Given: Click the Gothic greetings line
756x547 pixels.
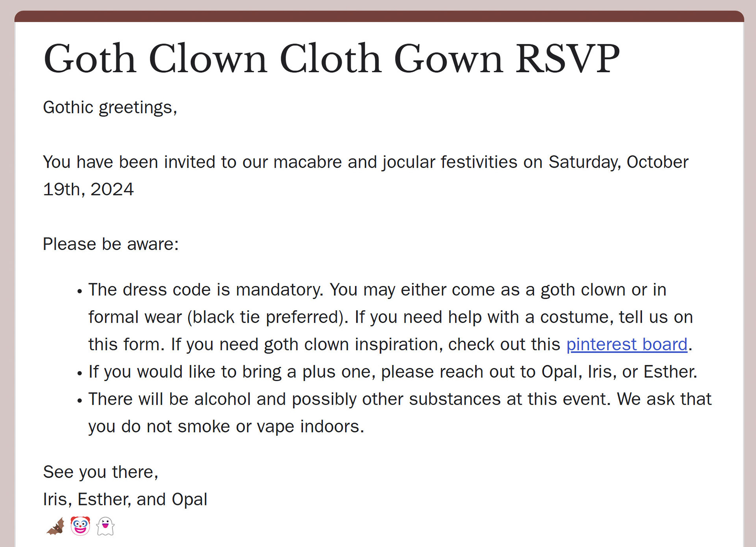Looking at the screenshot, I should pyautogui.click(x=110, y=107).
